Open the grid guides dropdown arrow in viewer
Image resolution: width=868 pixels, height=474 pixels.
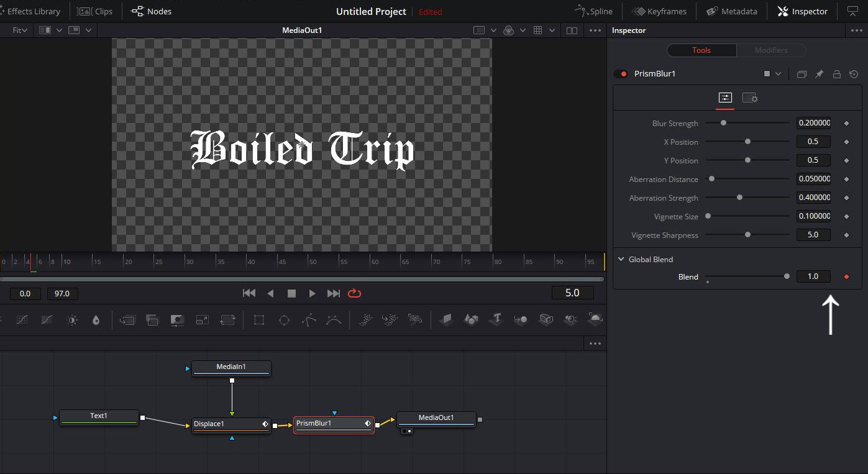pos(552,30)
